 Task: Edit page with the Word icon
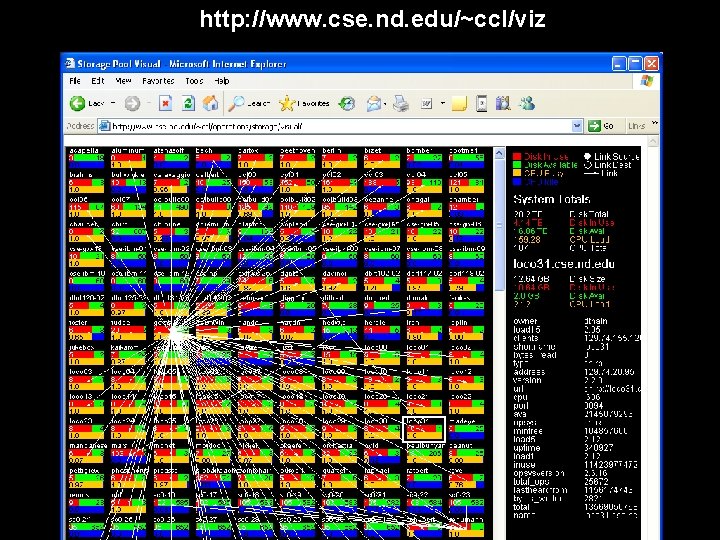(x=427, y=104)
